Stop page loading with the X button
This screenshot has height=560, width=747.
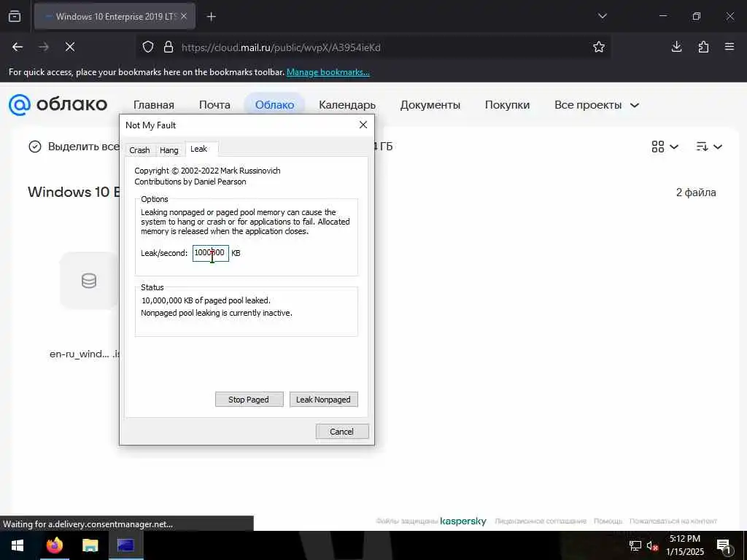[x=70, y=47]
